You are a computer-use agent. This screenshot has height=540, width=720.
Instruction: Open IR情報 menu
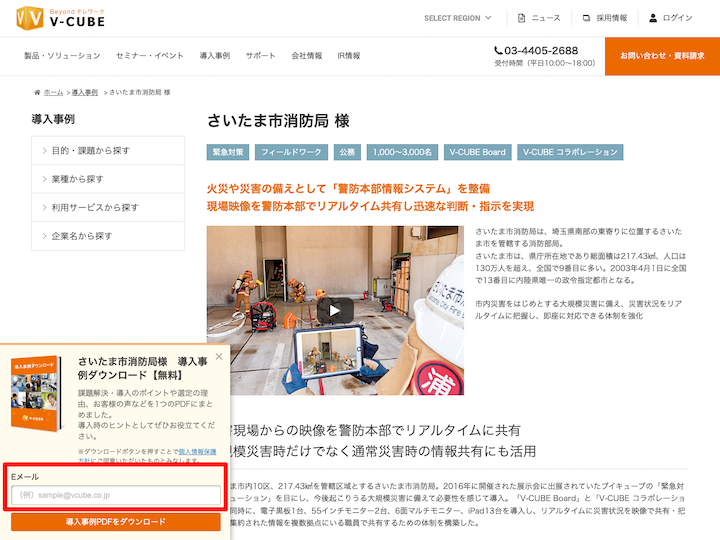pyautogui.click(x=349, y=56)
